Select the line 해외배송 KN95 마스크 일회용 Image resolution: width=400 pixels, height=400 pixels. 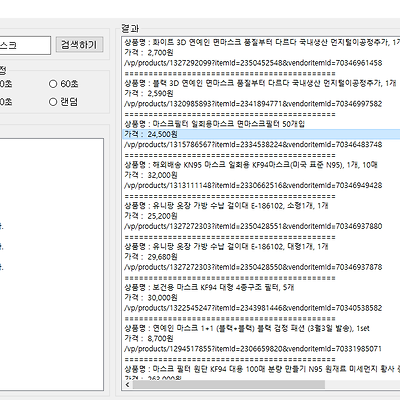(251, 165)
